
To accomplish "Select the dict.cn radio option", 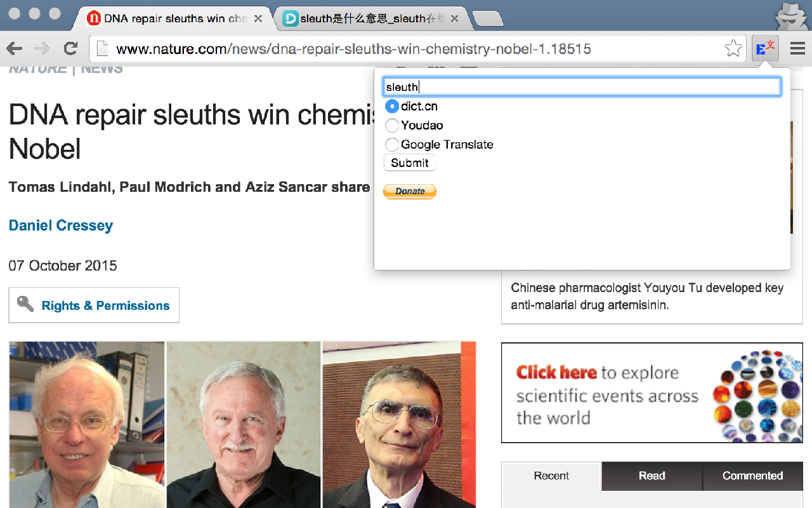I will click(x=392, y=107).
